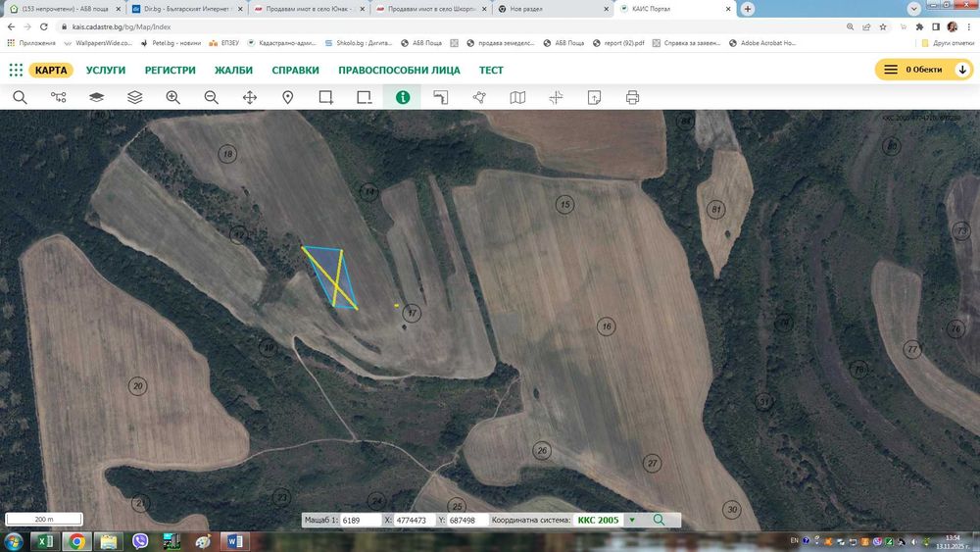Open the report (92).pdf bookmark
This screenshot has height=552, width=980.
tap(618, 43)
